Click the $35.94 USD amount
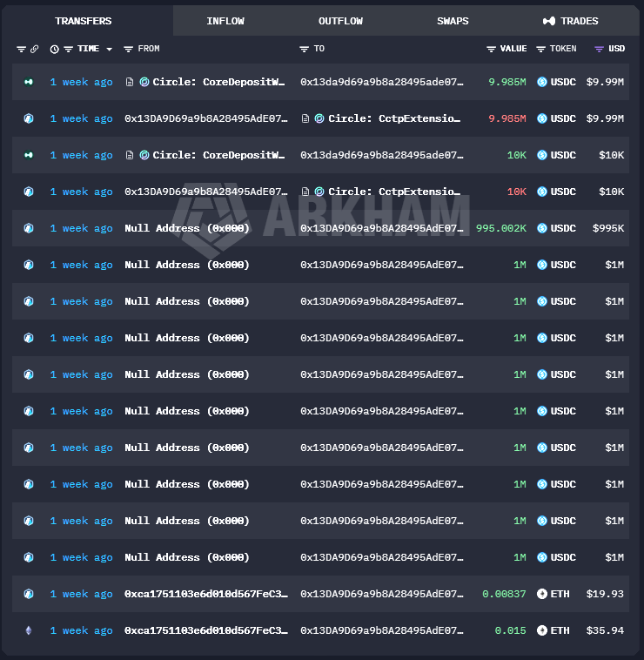The image size is (644, 660). [x=605, y=630]
